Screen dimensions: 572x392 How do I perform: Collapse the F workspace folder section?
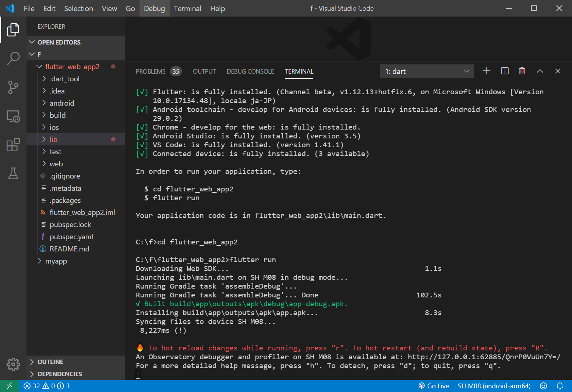click(75, 54)
